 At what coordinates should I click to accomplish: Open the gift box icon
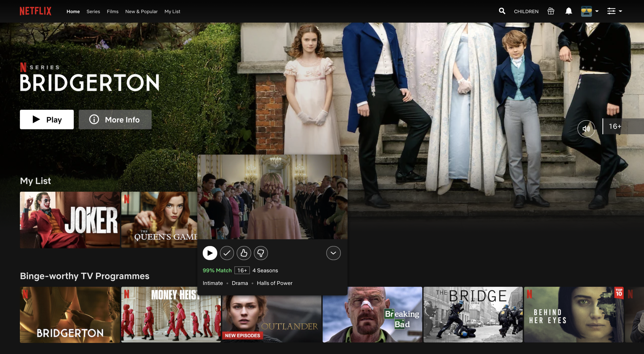tap(551, 11)
